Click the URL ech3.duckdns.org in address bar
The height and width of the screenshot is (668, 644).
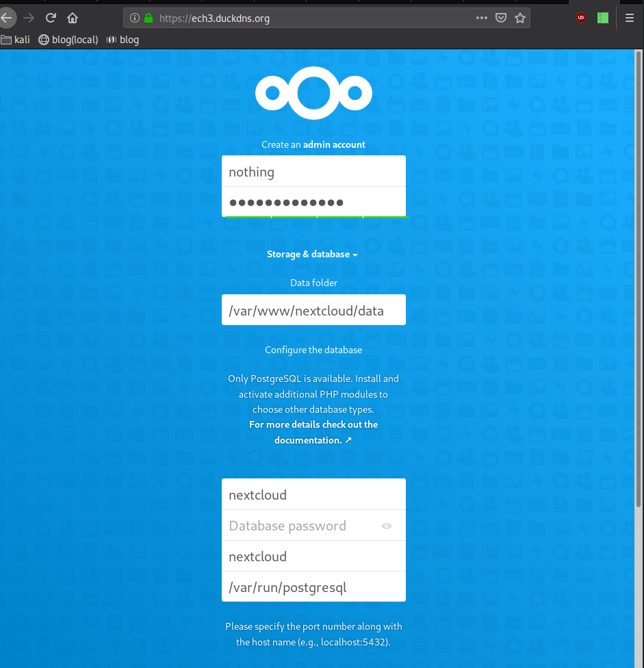pyautogui.click(x=214, y=18)
